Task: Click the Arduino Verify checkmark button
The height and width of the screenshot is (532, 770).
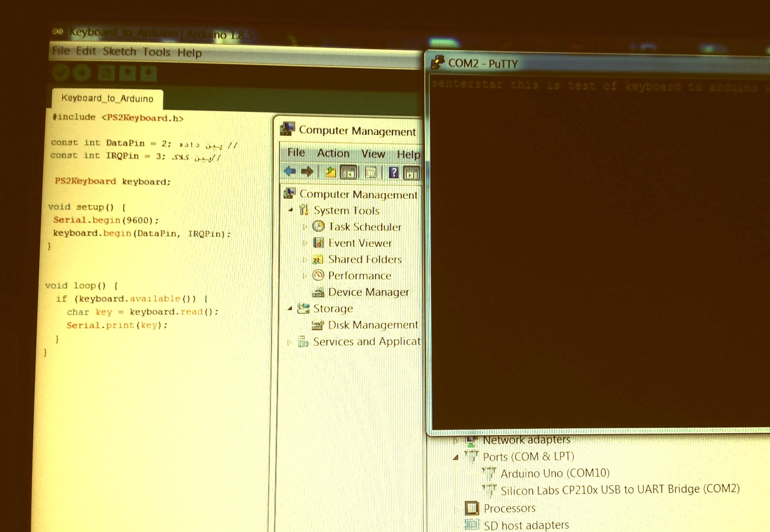Action: point(60,72)
